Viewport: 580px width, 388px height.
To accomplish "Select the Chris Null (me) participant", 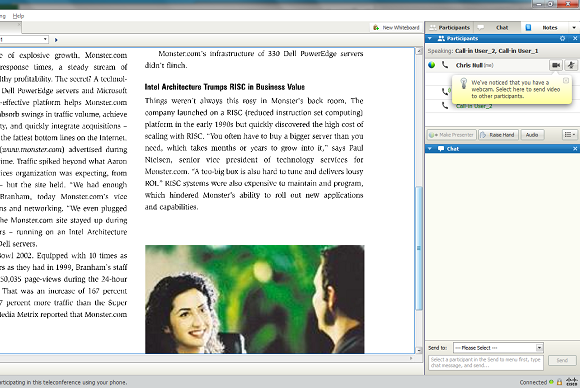I will [x=474, y=65].
